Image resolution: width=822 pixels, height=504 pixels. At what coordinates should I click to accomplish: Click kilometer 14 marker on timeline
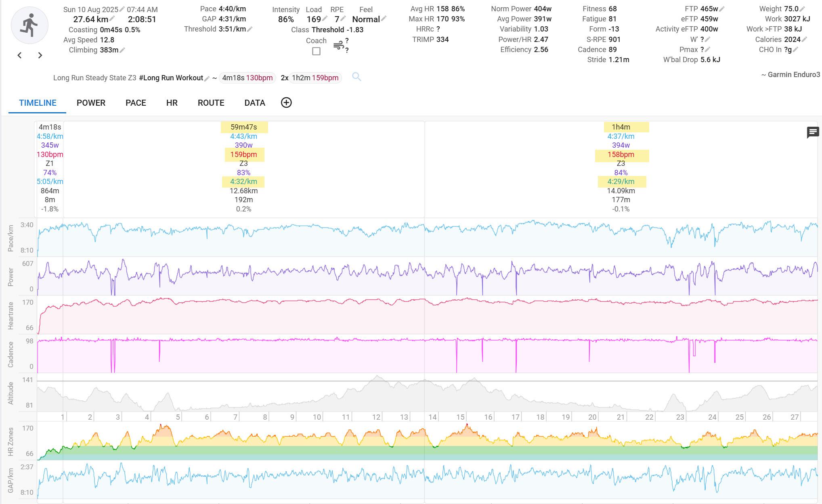click(432, 417)
